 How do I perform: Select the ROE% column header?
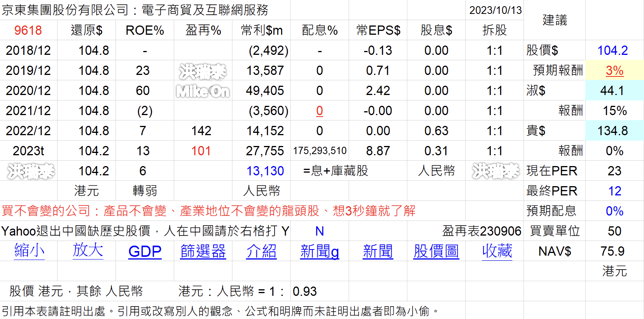click(145, 30)
